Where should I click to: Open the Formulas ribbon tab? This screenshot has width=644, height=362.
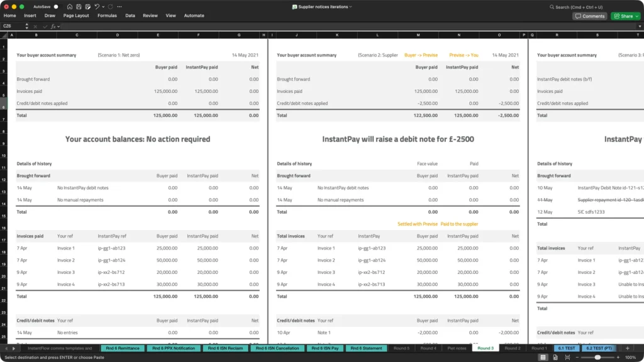pos(107,16)
